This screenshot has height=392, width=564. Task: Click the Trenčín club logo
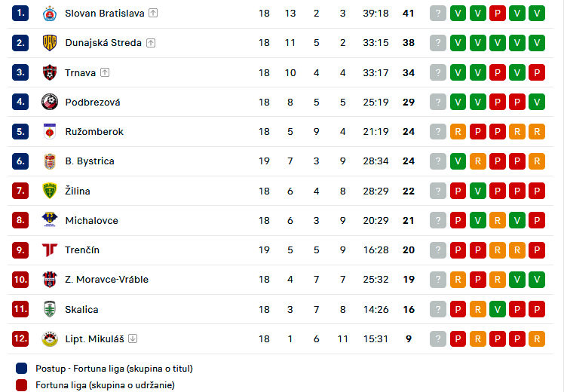(x=50, y=250)
